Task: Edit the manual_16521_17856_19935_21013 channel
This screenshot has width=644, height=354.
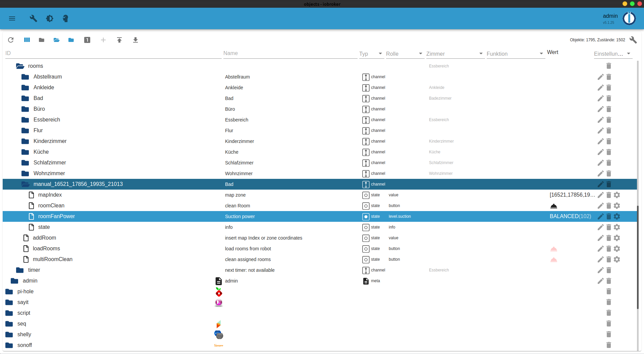Action: tap(600, 184)
